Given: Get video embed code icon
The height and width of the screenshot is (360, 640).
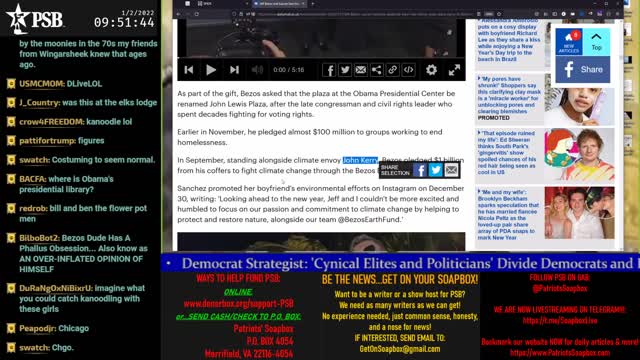Looking at the screenshot, I should (x=409, y=70).
